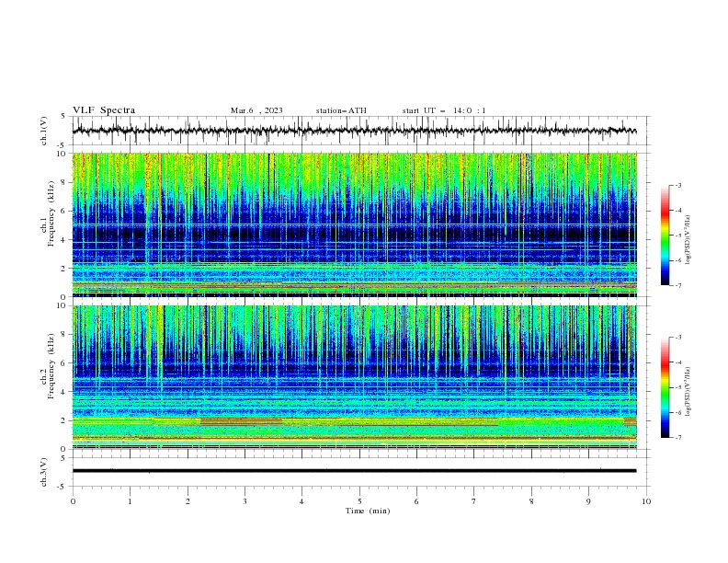Viewport: 728px width, 563px height.
Task: Click the ch.3 voltage trace
Action: (x=354, y=471)
